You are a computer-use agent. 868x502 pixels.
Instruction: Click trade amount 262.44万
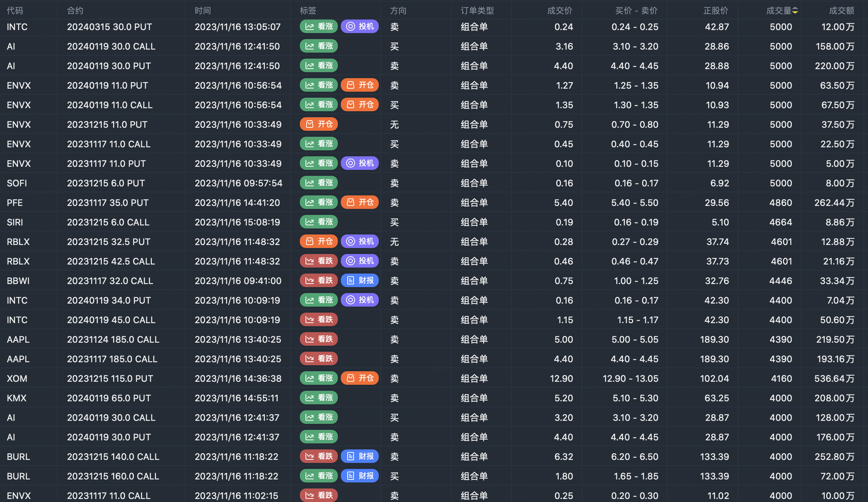click(834, 203)
